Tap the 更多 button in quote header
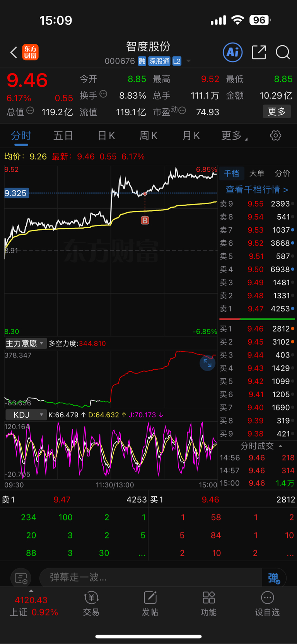Image resolution: width=297 pixels, height=644 pixels. tap(277, 111)
